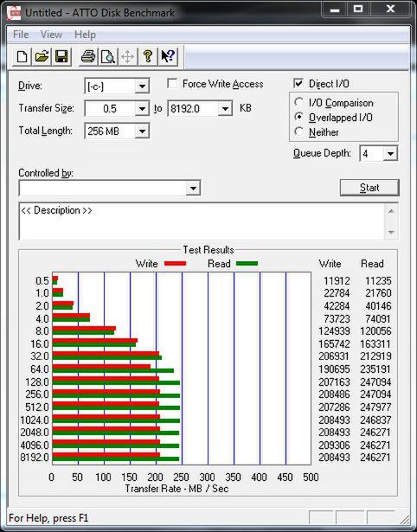Open a saved benchmark file icon

(42, 56)
